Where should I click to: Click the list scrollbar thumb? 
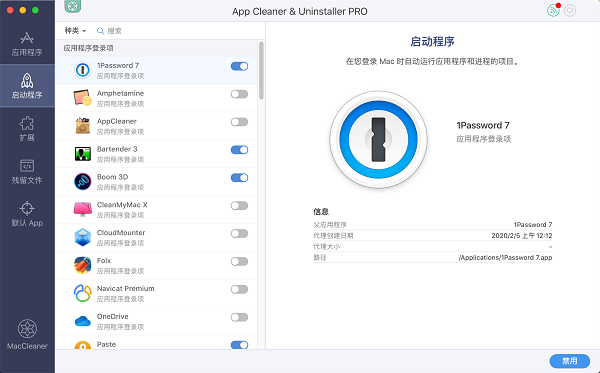pos(261,70)
